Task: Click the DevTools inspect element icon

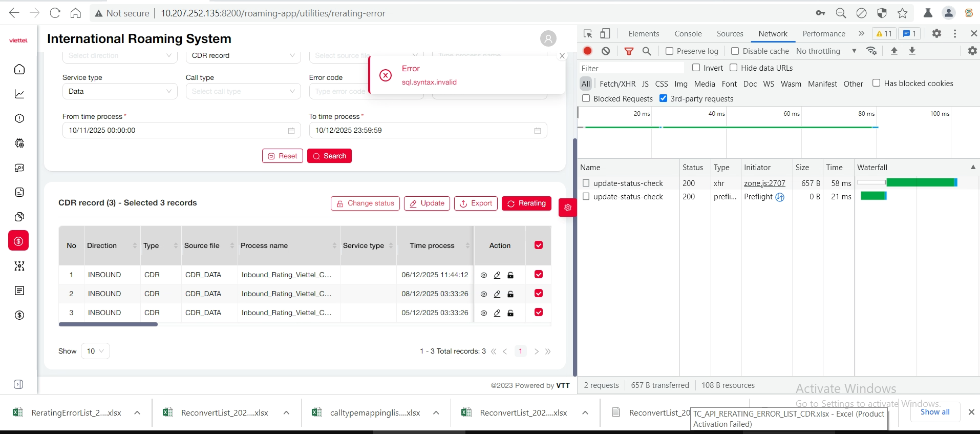Action: (x=588, y=34)
